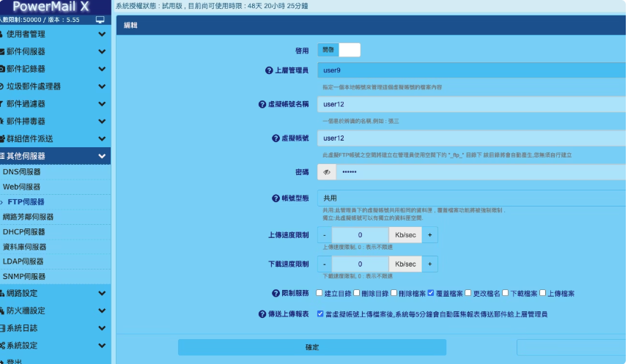Expand the 郵件過濾器 menu
Screen dimensions: 628x364
point(55,104)
